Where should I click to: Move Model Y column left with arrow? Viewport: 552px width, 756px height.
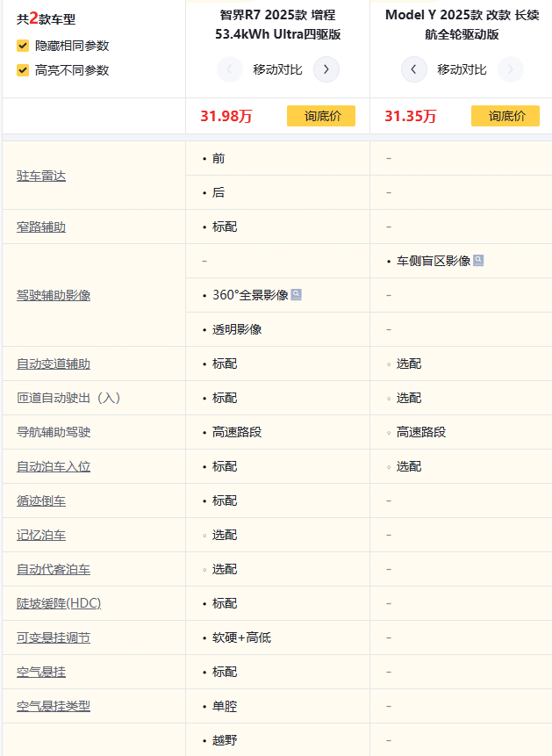pos(413,69)
